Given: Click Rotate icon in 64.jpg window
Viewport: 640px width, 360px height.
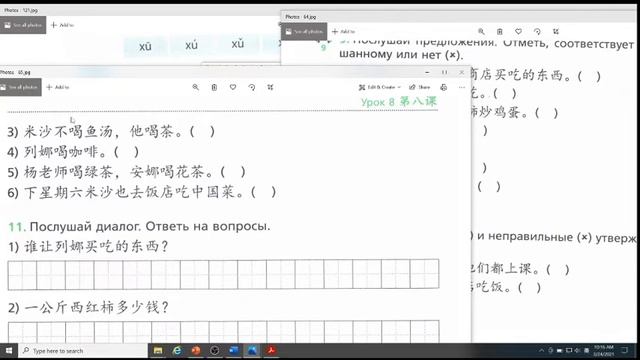Looking at the screenshot, I should click(x=537, y=31).
